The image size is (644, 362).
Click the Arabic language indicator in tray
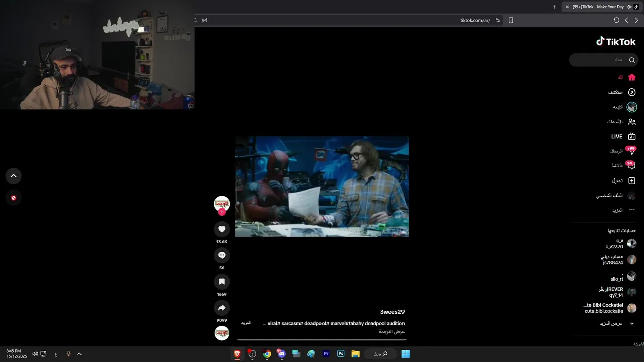coord(56,354)
